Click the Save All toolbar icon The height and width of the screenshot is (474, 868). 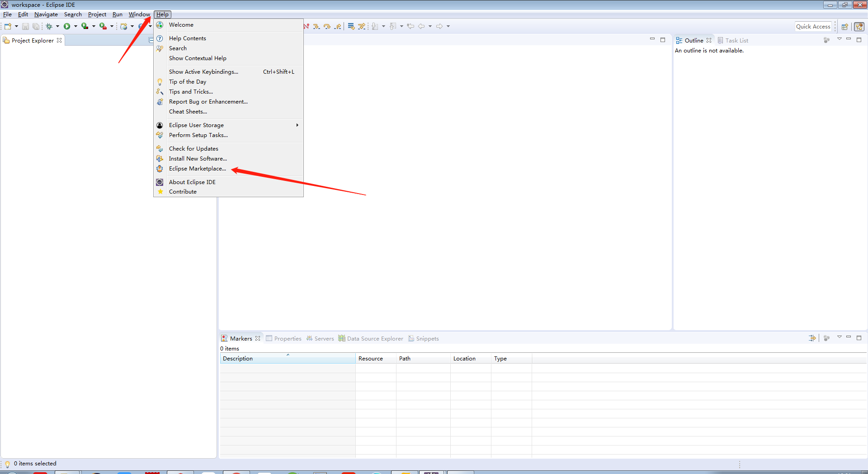(36, 26)
